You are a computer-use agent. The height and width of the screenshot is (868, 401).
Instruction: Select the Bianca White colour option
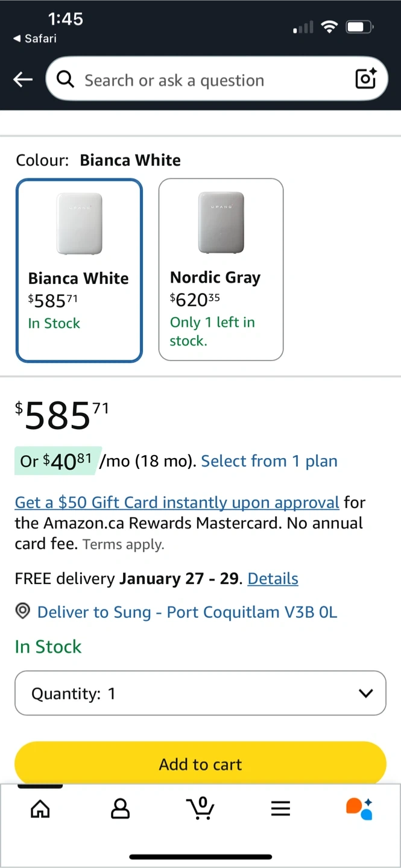click(x=79, y=271)
